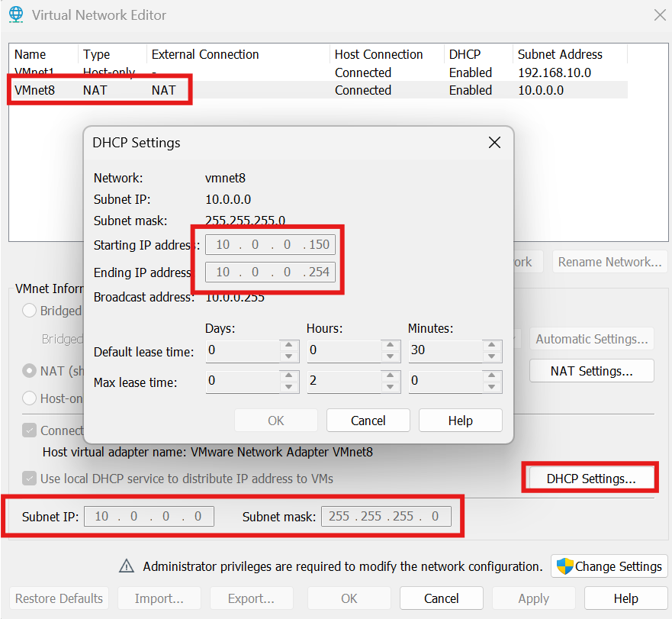Decrease Default lease time Hours value
672x619 pixels.
coord(390,356)
